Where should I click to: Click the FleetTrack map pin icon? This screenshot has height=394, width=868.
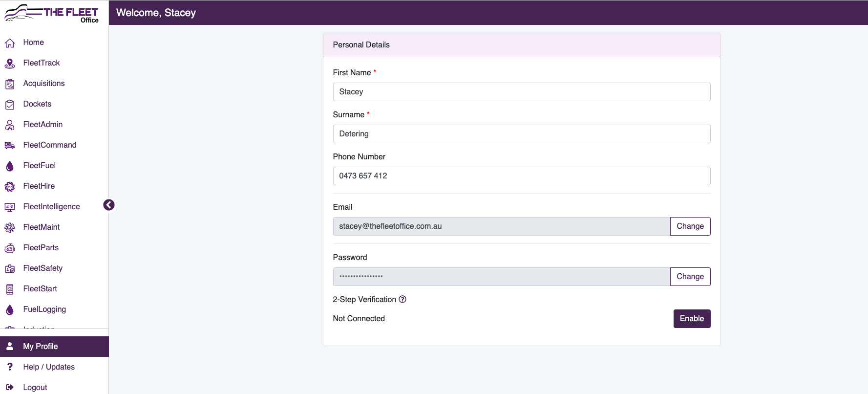[10, 64]
